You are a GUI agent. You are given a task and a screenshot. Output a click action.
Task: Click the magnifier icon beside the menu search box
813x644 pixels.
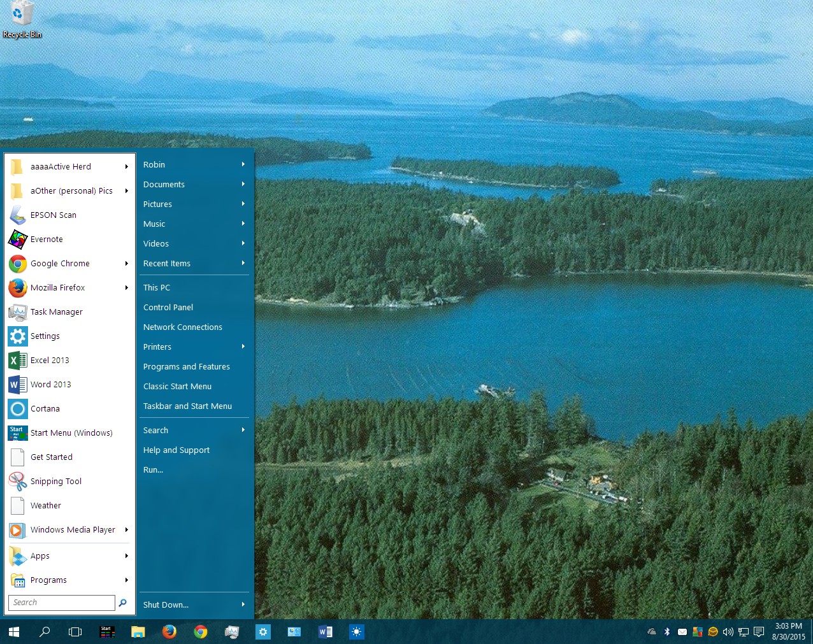coord(123,603)
